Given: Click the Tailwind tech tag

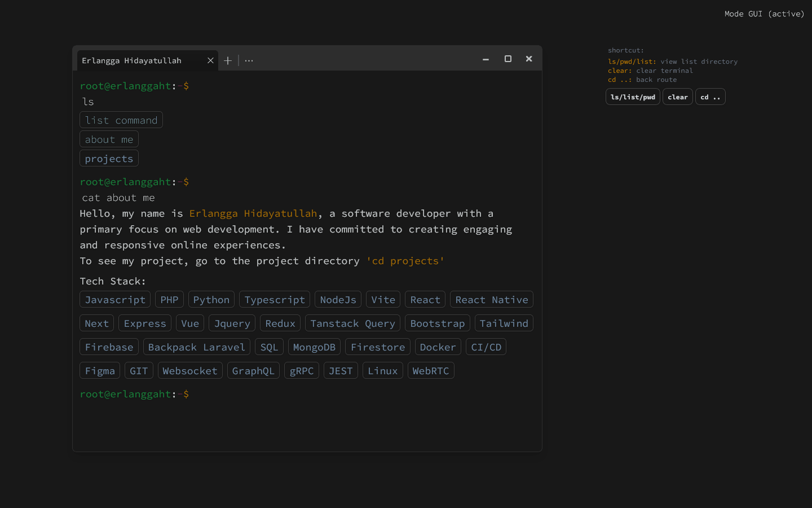Looking at the screenshot, I should 504,323.
